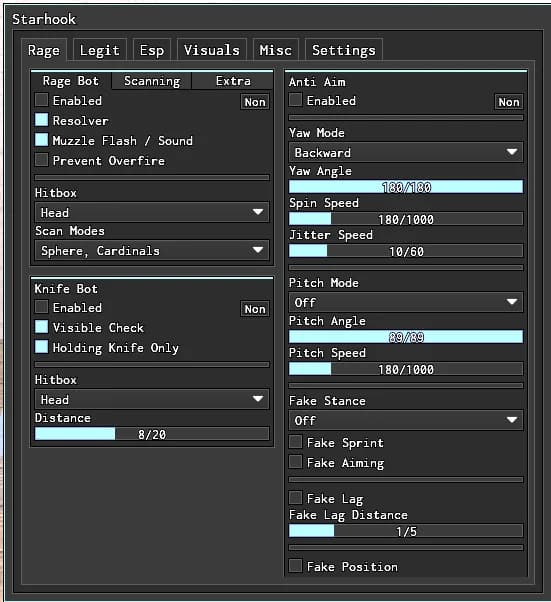The image size is (551, 602).
Task: Click the Knife Bot Non keybind button
Action: pyautogui.click(x=255, y=309)
